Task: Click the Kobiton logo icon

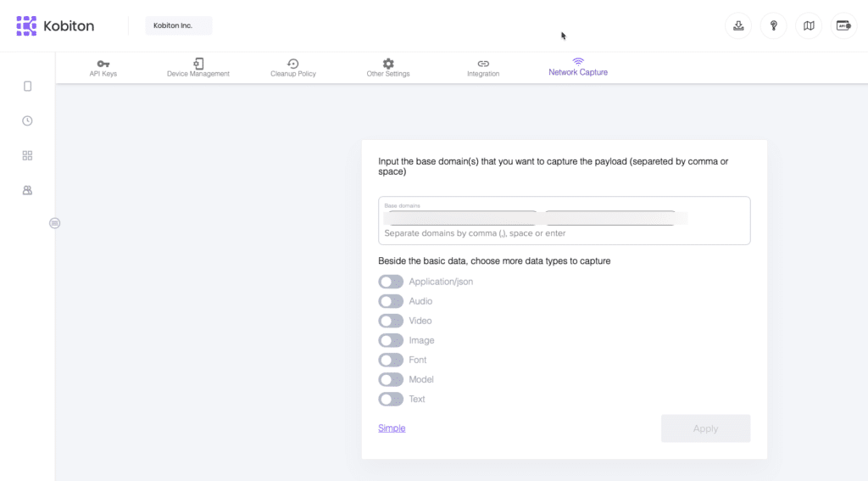Action: [26, 25]
